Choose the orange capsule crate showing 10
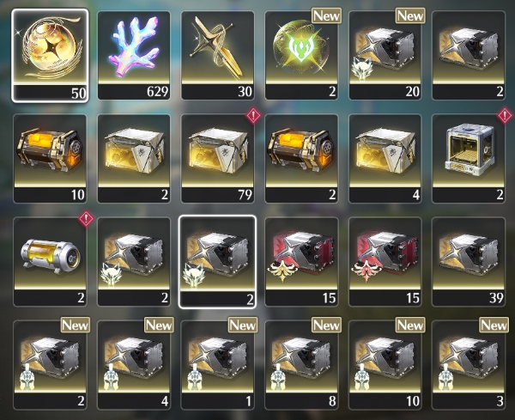This screenshot has height=420, width=515. (50, 158)
